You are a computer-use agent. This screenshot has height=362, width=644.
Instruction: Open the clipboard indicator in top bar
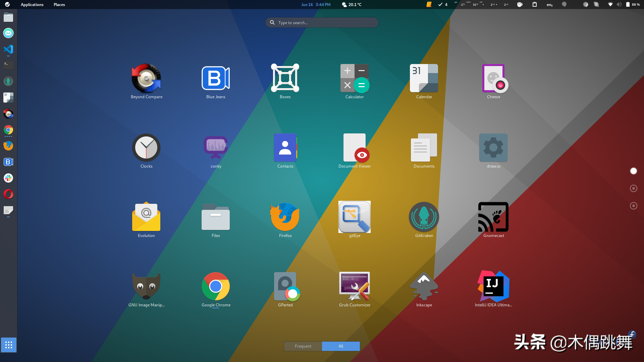[535, 5]
